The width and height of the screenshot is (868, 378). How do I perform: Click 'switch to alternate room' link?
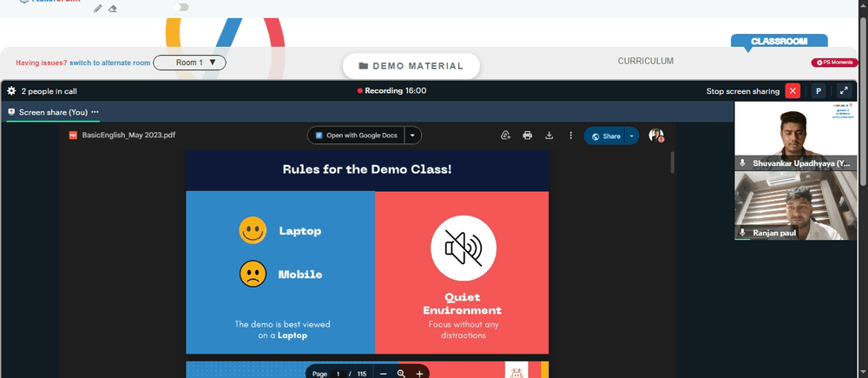tap(109, 63)
